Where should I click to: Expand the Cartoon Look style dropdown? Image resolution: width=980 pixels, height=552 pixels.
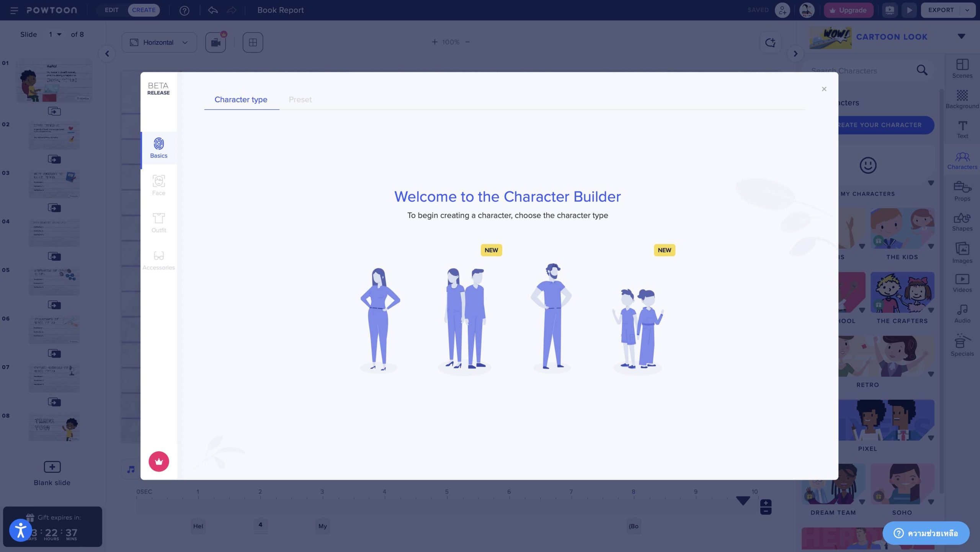[961, 37]
